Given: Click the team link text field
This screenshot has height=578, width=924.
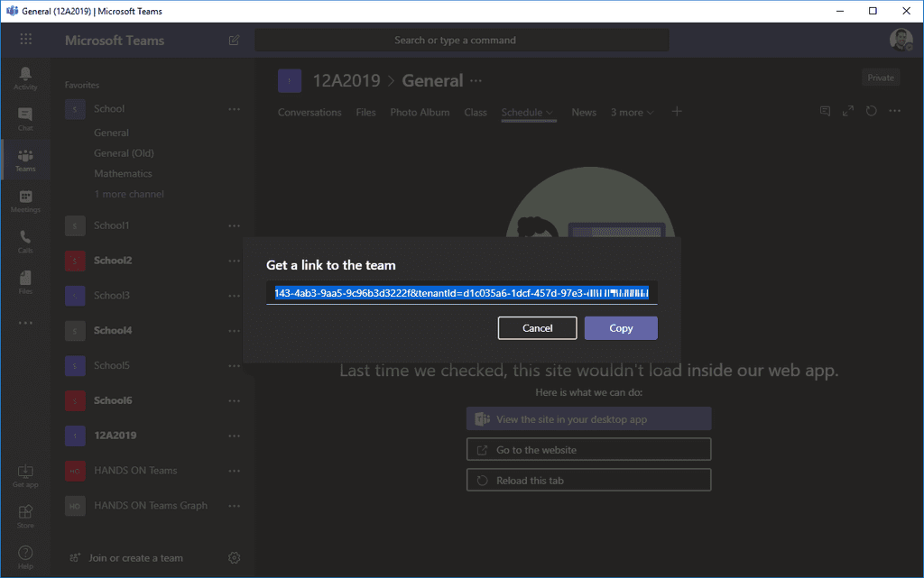Looking at the screenshot, I should coord(461,293).
